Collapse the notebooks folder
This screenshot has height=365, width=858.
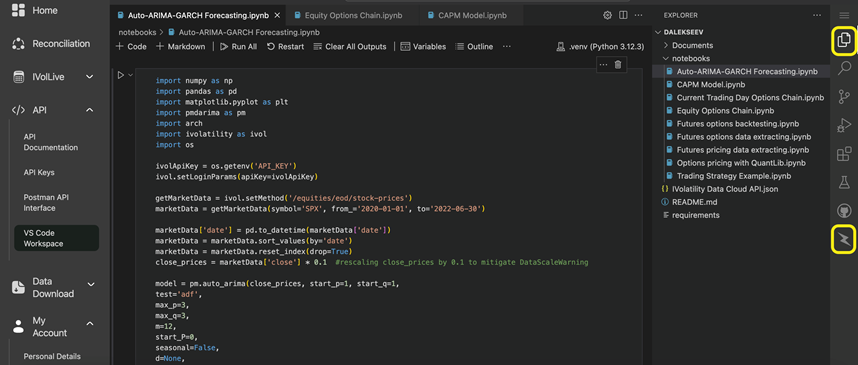[686, 59]
